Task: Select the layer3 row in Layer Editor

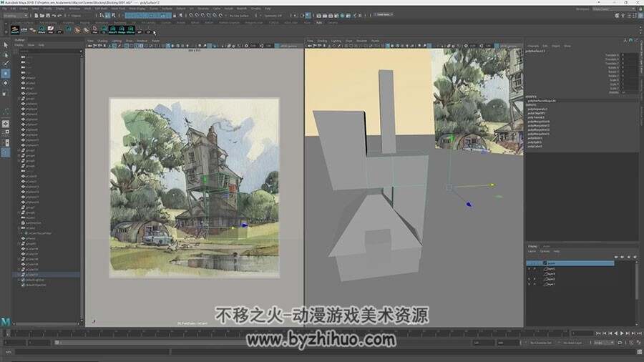Action: (x=570, y=274)
